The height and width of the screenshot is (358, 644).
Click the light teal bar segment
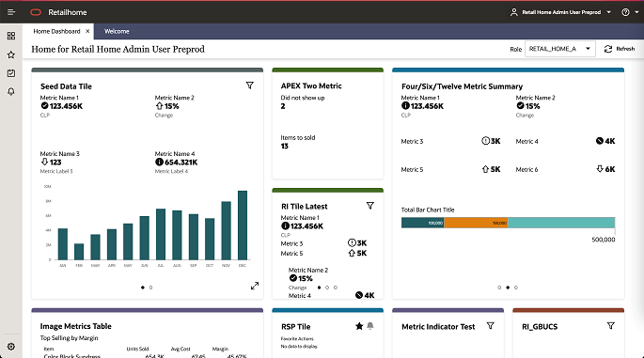[x=561, y=223]
